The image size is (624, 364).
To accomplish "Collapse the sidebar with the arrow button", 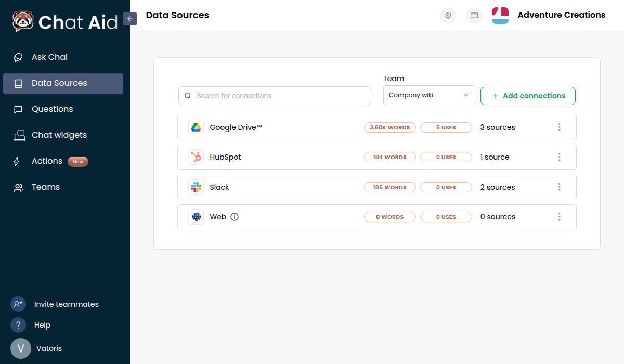I will pyautogui.click(x=130, y=19).
